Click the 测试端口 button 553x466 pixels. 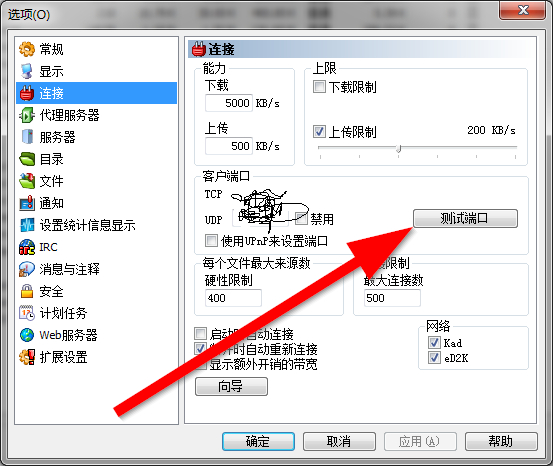[x=465, y=218]
